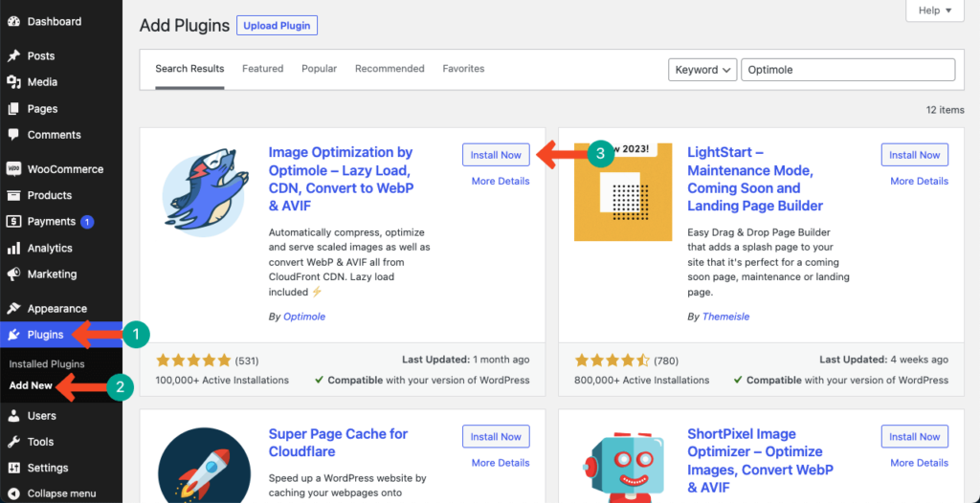Install the Optimole Image Optimization plugin
980x503 pixels.
(496, 155)
